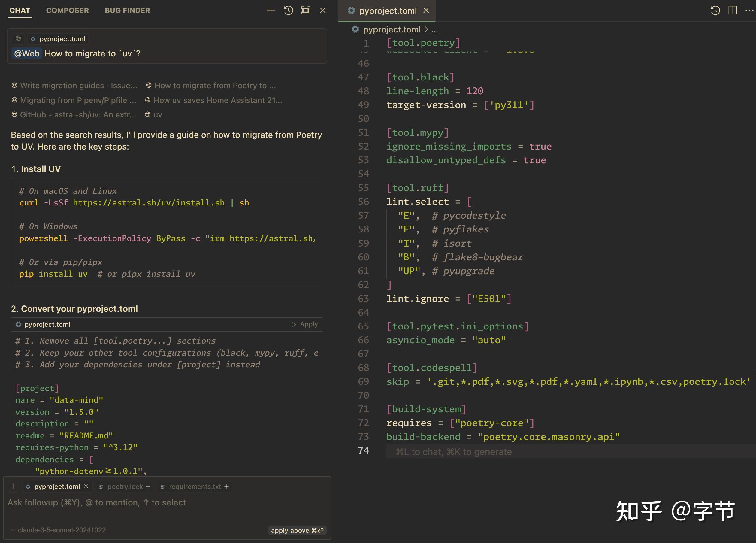Screen dimensions: 756x543
Task: Open editor more actions ellipsis
Action: pyautogui.click(x=749, y=10)
